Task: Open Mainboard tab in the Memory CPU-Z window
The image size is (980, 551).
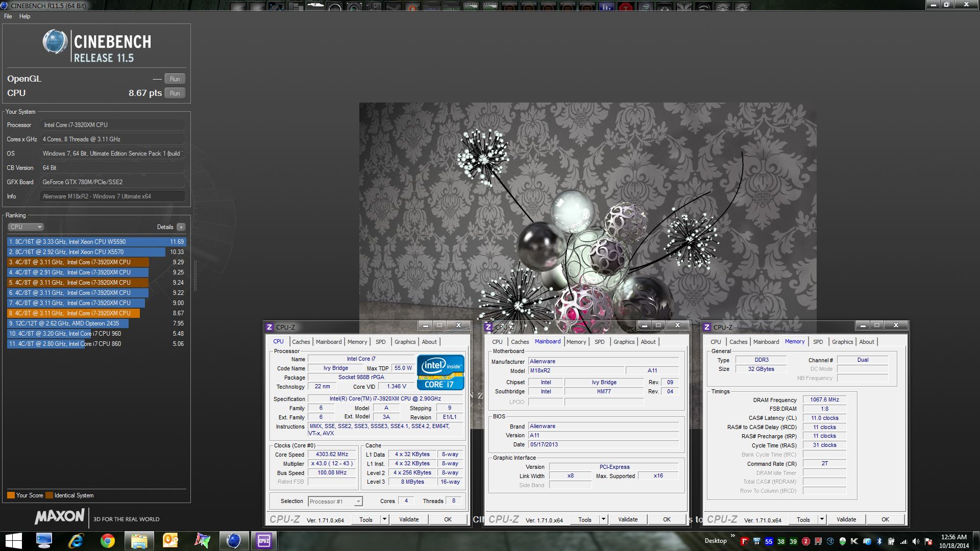Action: pyautogui.click(x=766, y=342)
